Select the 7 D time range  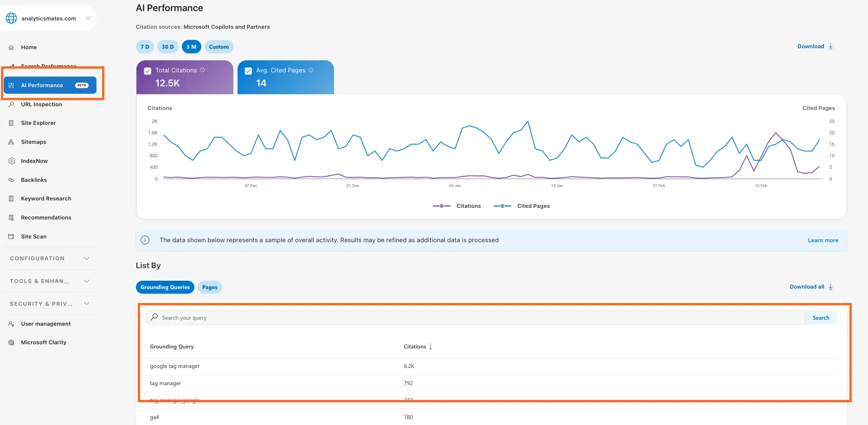144,46
